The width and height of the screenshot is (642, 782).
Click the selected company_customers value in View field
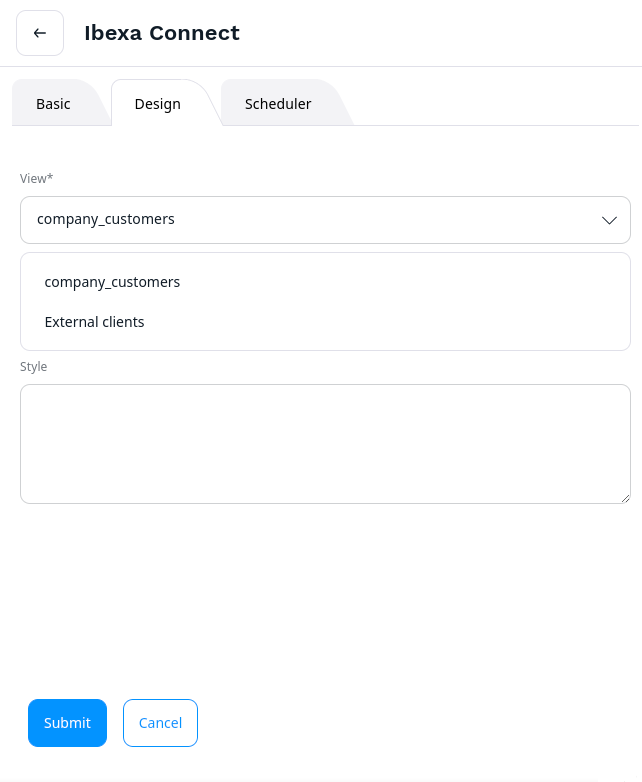pyautogui.click(x=106, y=219)
